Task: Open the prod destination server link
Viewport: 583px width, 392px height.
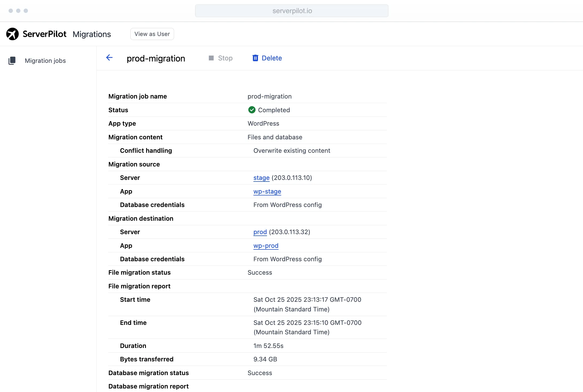Action: (x=260, y=232)
